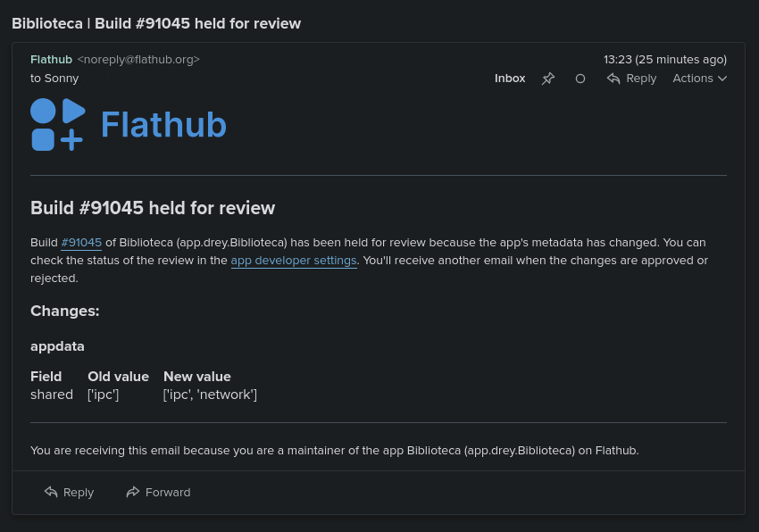Screen dimensions: 759x532
Task: Pin this Flathub email
Action: [x=548, y=79]
